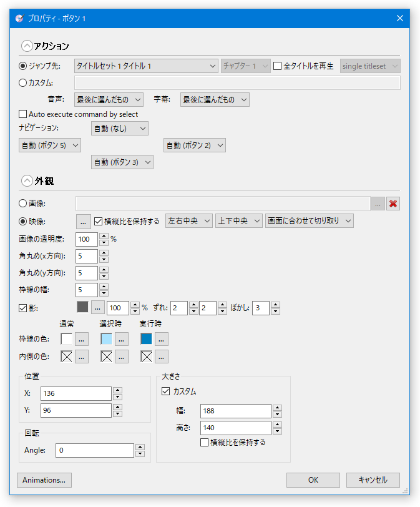Viewport: 420px width, 507px height.
Task: Select the 映像 radio button
Action: [x=22, y=222]
